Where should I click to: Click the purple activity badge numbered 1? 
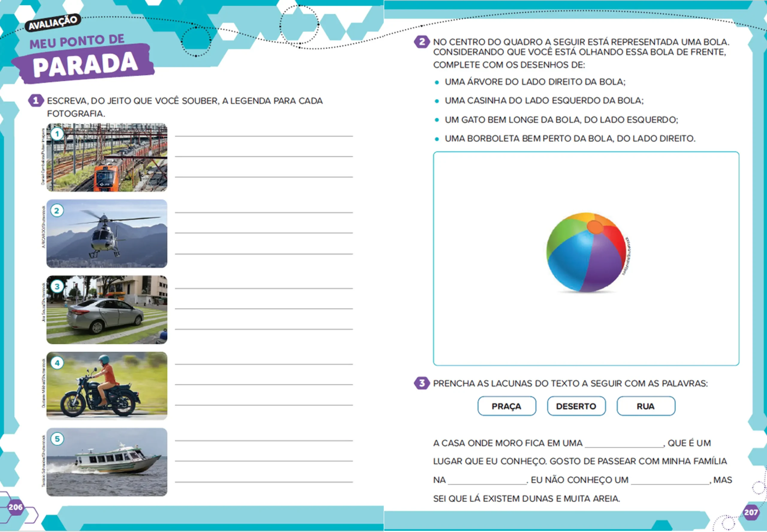coord(36,100)
